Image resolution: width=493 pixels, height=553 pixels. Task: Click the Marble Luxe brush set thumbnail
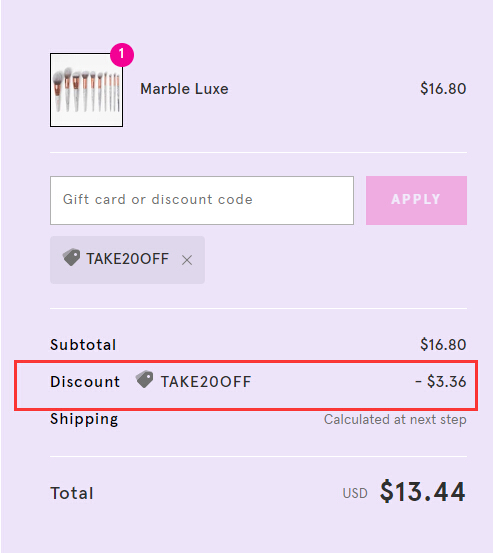click(86, 90)
